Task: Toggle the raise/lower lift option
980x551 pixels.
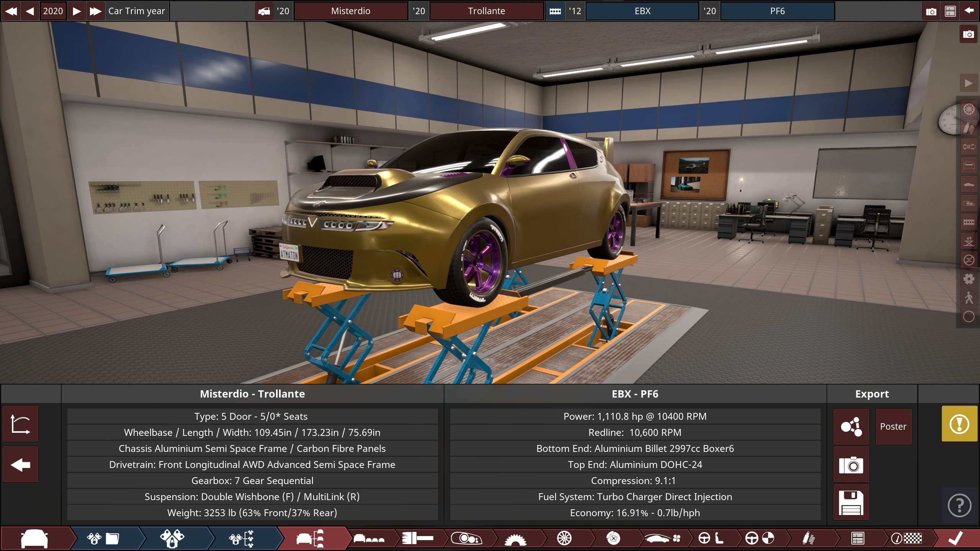Action: coord(969,241)
